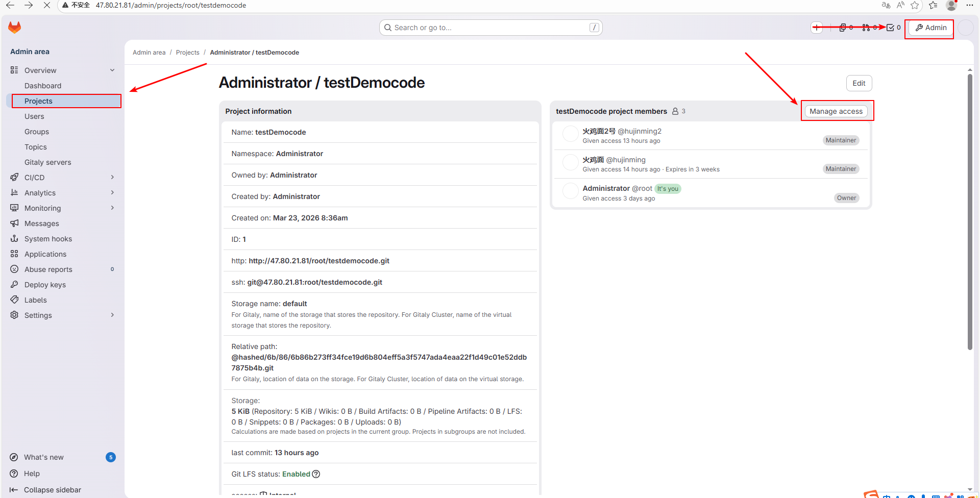The width and height of the screenshot is (980, 498).
Task: Open the 火鸡面2号 @hujinming2 member link
Action: (x=622, y=131)
